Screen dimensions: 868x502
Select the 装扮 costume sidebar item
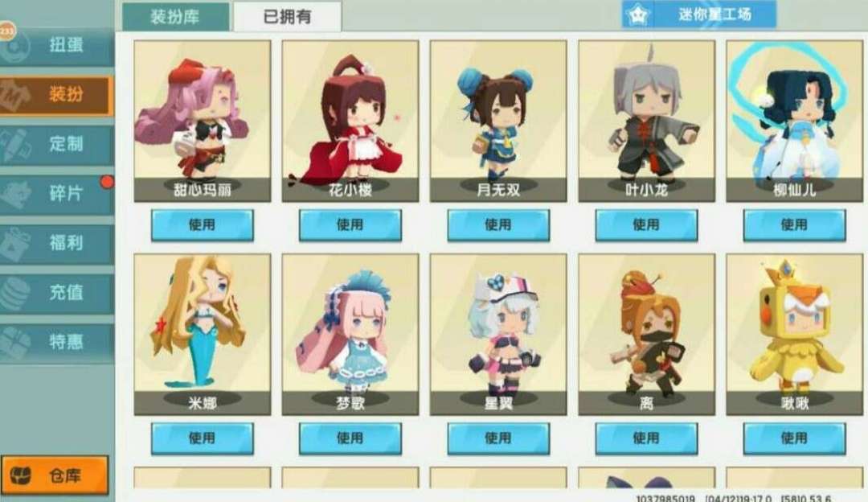[56, 95]
